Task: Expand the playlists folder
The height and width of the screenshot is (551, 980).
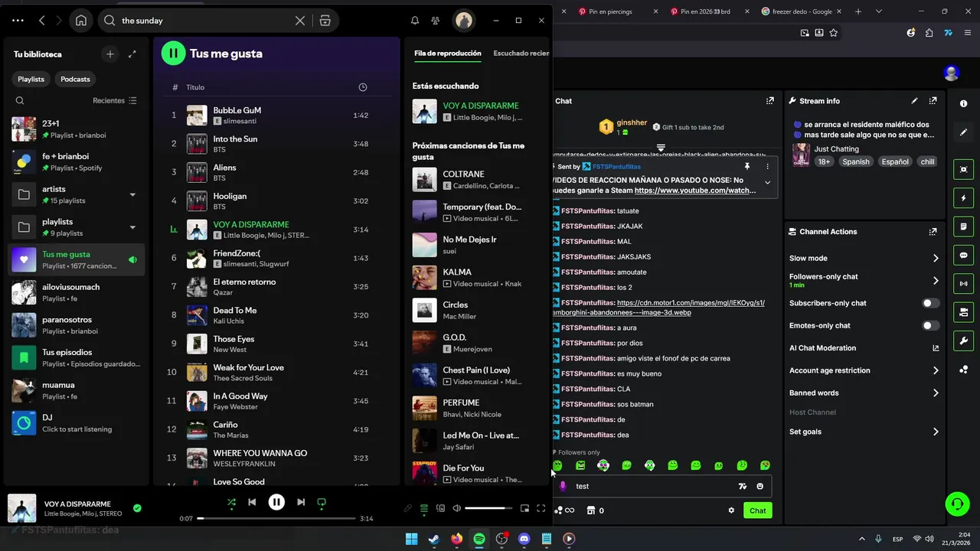Action: [132, 227]
